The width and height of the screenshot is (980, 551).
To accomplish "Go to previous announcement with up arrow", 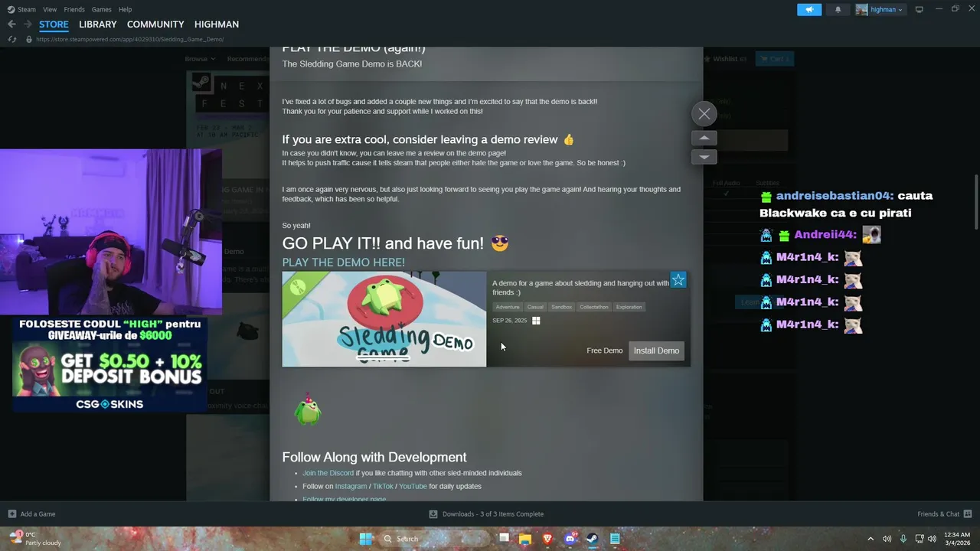I will 704,138.
